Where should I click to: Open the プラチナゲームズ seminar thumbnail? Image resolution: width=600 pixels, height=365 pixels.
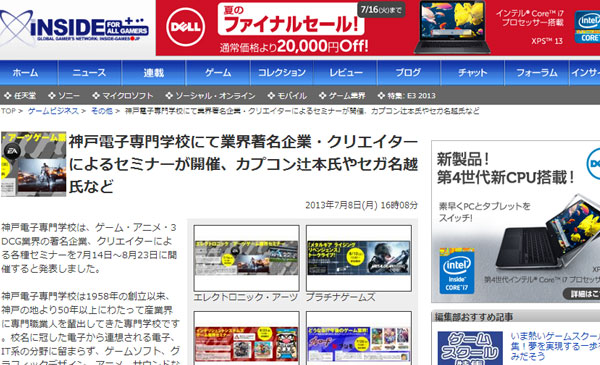click(x=359, y=258)
